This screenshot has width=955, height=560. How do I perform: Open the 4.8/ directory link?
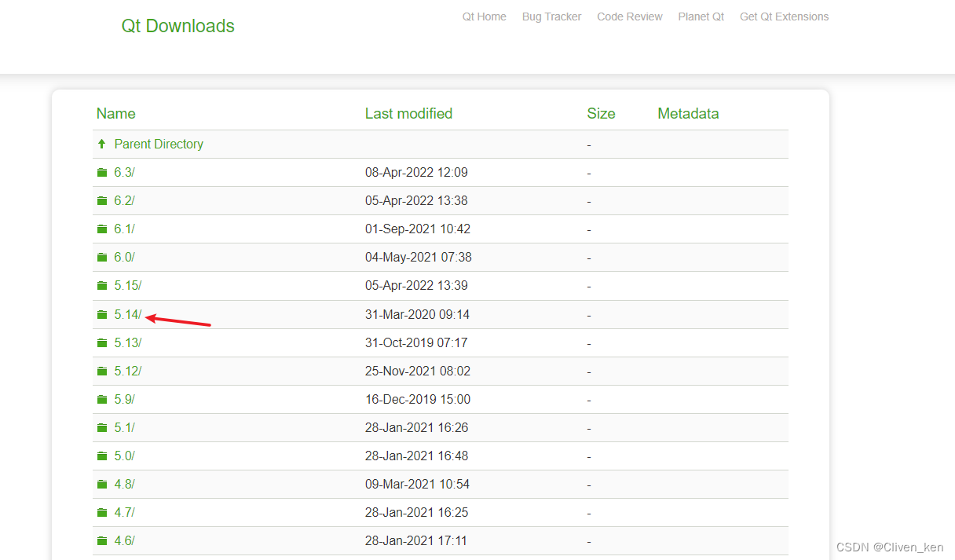pyautogui.click(x=125, y=484)
